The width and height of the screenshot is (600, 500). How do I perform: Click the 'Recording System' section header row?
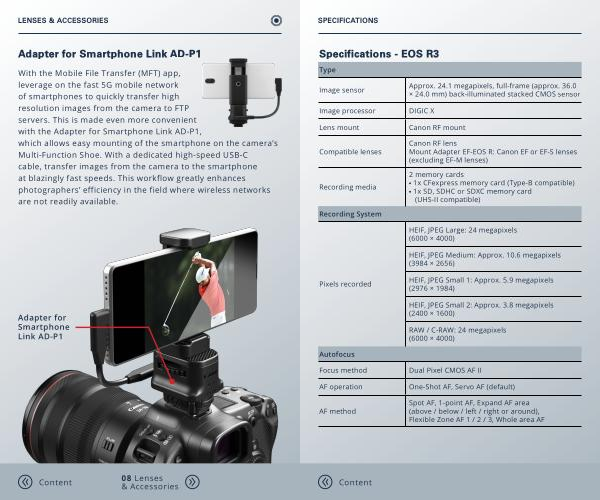[x=450, y=214]
